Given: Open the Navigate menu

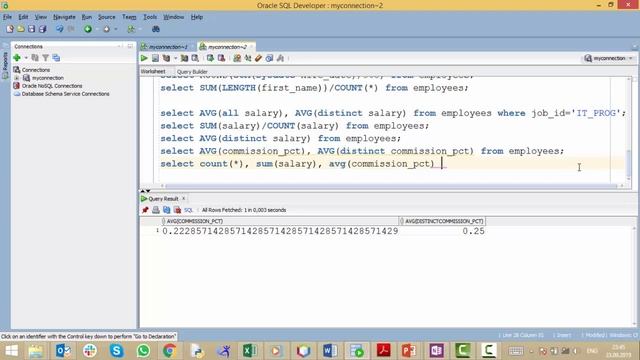Looking at the screenshot, I should pos(64,17).
